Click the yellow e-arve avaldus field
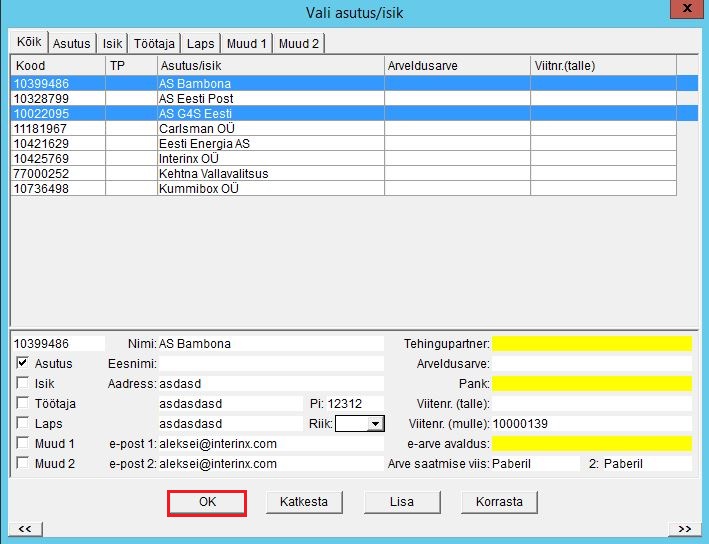709x544 pixels. tap(591, 444)
